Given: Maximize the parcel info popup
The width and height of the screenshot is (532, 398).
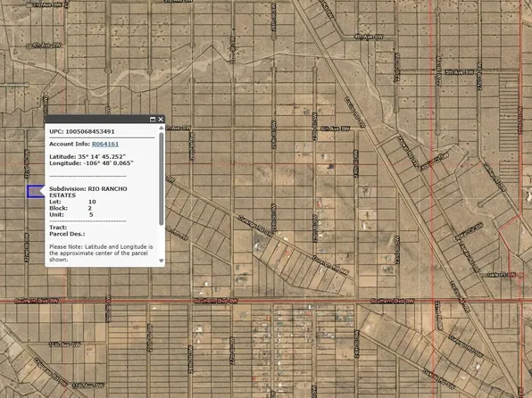Looking at the screenshot, I should click(x=153, y=119).
